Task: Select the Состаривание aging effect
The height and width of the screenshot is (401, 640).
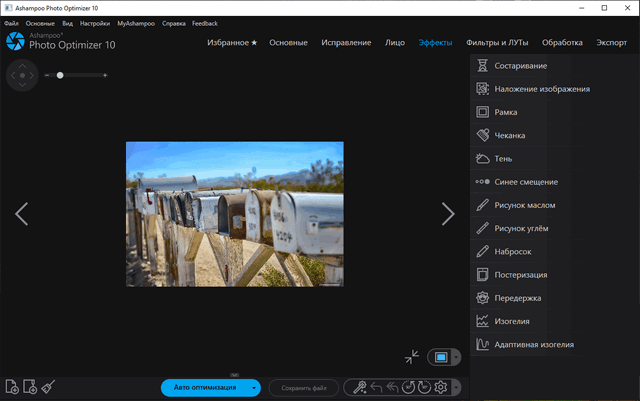Action: (x=520, y=65)
